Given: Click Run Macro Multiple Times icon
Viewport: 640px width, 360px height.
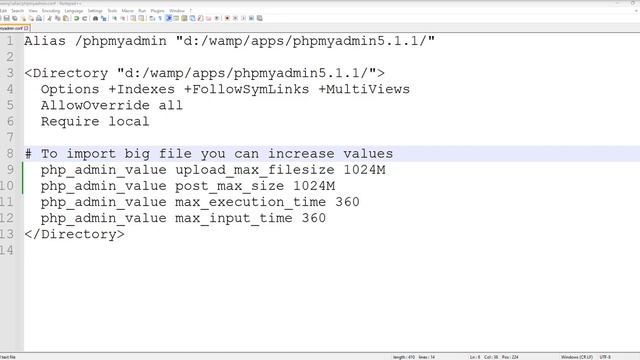Looking at the screenshot, I should (x=251, y=18).
